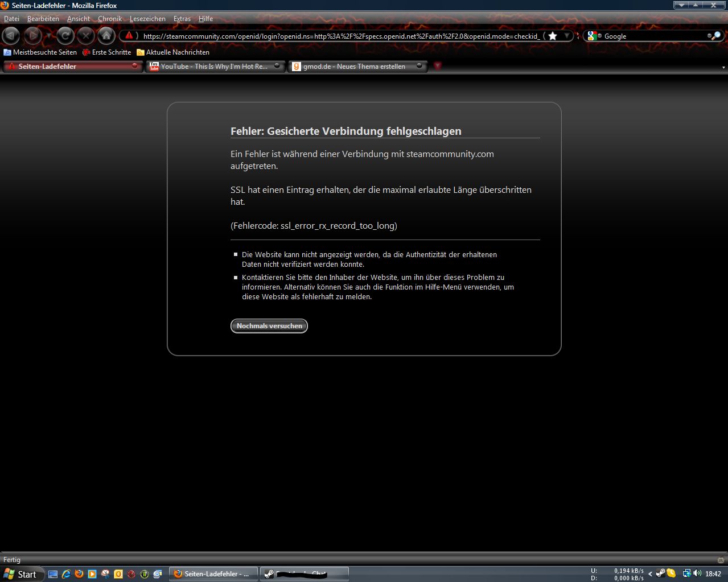Open the Google search engine selector
This screenshot has width=728, height=582.
(593, 36)
